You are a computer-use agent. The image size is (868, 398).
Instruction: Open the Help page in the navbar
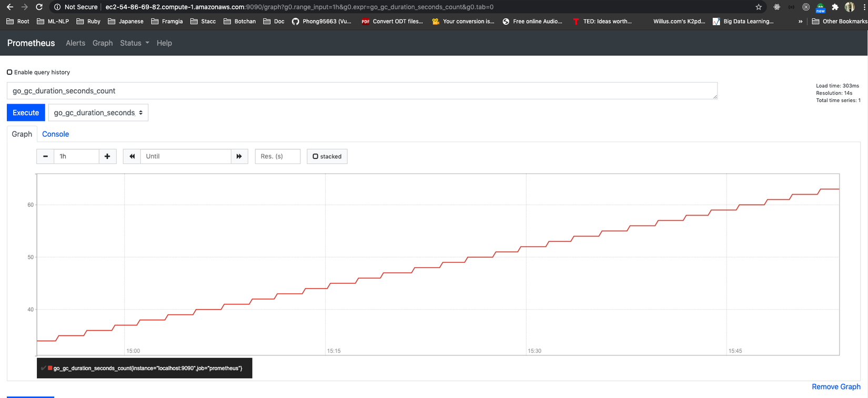pyautogui.click(x=164, y=43)
